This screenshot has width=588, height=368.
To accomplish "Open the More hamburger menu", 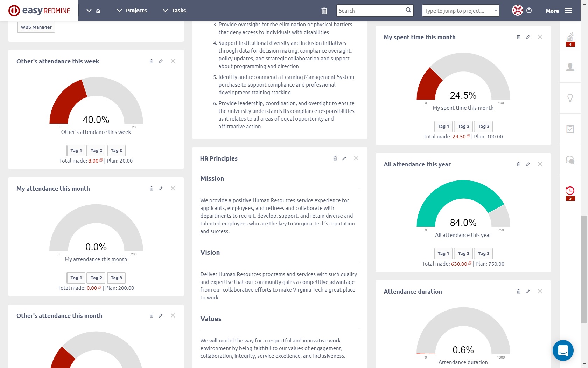I will pyautogui.click(x=559, y=11).
